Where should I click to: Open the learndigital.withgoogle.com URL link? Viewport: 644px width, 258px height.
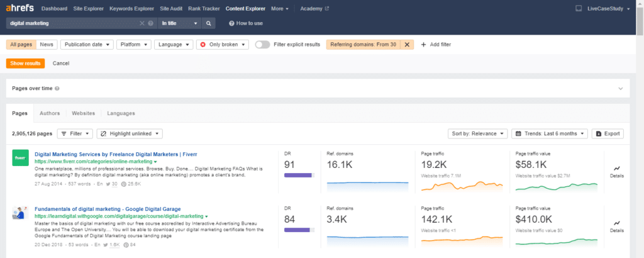coord(119,216)
